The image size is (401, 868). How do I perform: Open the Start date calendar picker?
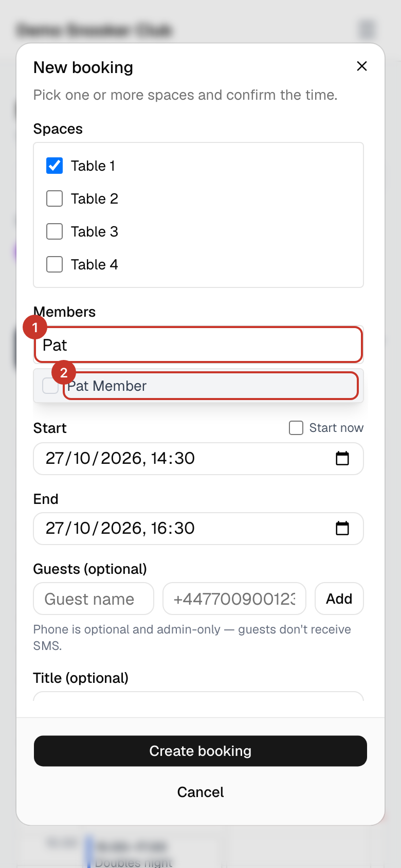342,458
